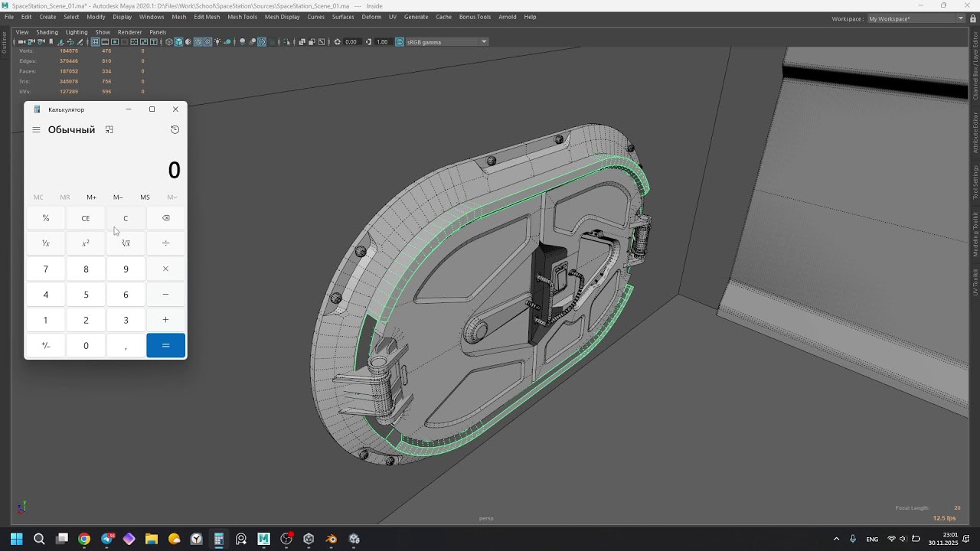Show hidden system tray icons chevron
This screenshot has width=980, height=551.
tap(836, 539)
